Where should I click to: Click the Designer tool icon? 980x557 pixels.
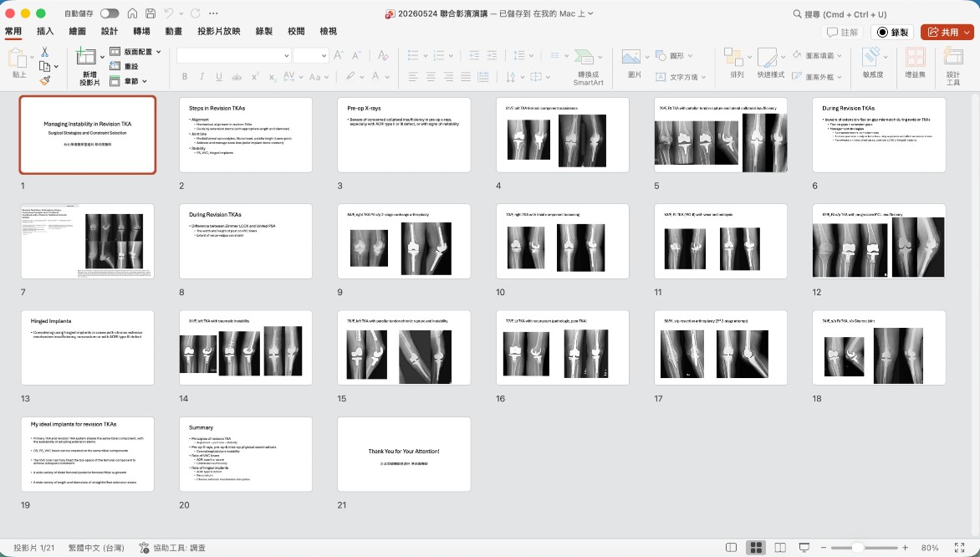(x=952, y=56)
